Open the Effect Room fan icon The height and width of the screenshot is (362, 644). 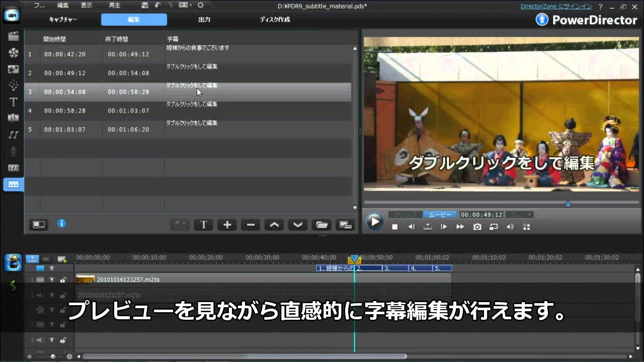14,53
